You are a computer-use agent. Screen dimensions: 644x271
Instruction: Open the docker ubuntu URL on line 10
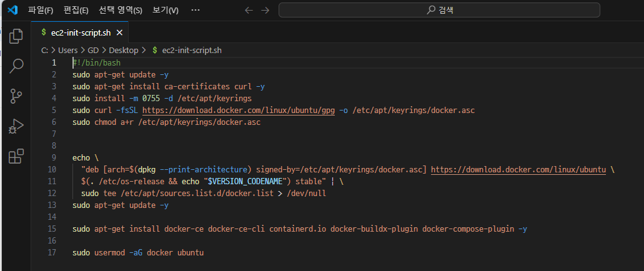(518, 170)
